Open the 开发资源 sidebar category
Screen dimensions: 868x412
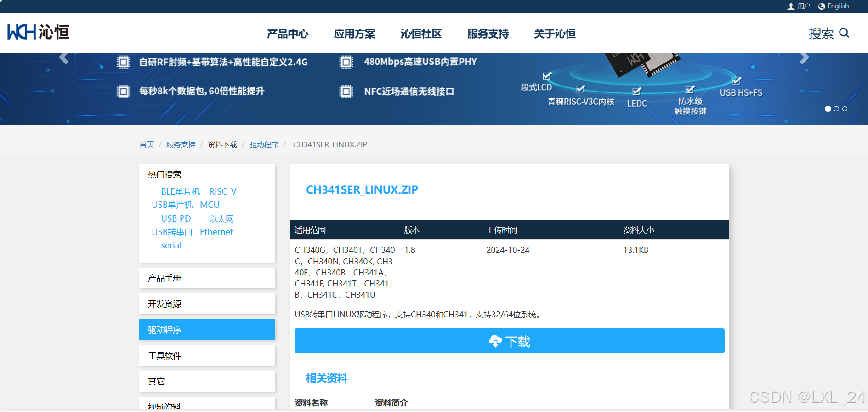point(207,304)
